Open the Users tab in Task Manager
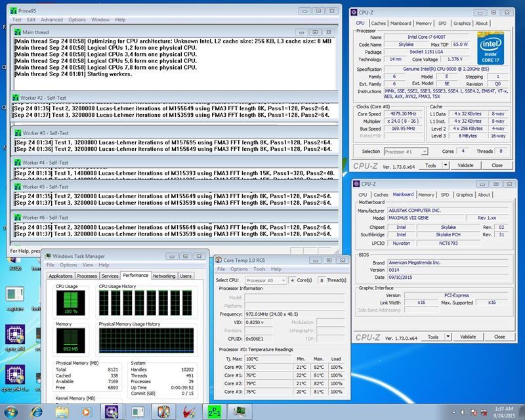This screenshot has height=420, width=525. pyautogui.click(x=186, y=276)
